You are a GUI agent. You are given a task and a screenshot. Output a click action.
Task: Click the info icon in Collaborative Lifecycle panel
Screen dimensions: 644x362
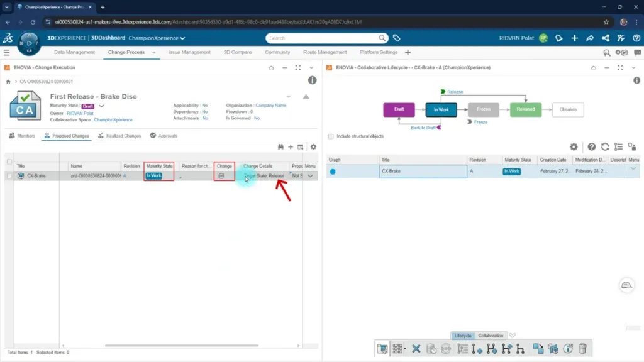pos(636,80)
